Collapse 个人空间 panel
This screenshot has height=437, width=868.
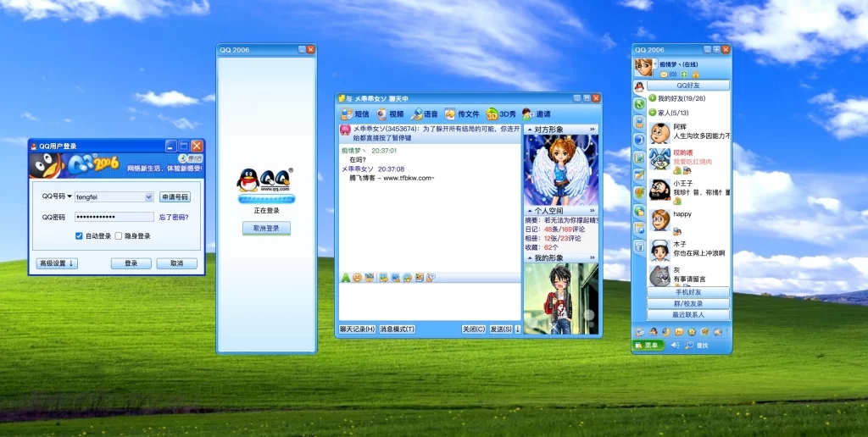point(531,211)
